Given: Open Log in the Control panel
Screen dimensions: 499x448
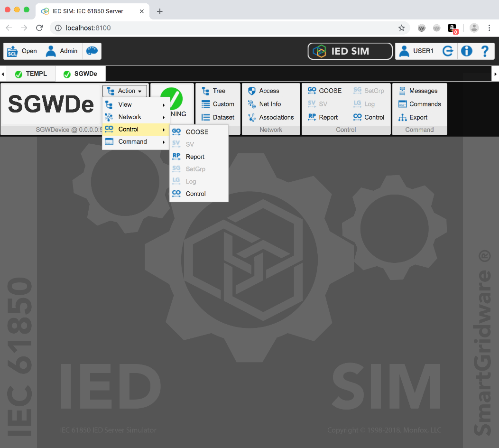Looking at the screenshot, I should [364, 104].
